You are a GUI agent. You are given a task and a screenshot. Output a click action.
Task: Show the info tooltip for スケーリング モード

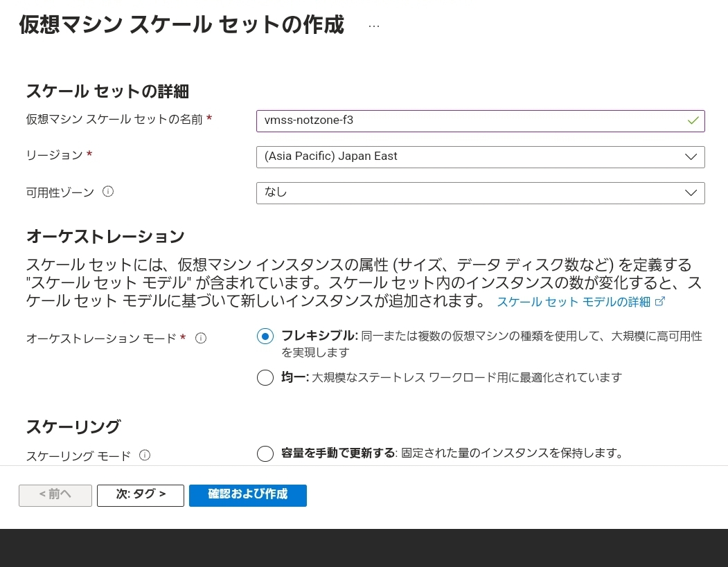pos(145,455)
